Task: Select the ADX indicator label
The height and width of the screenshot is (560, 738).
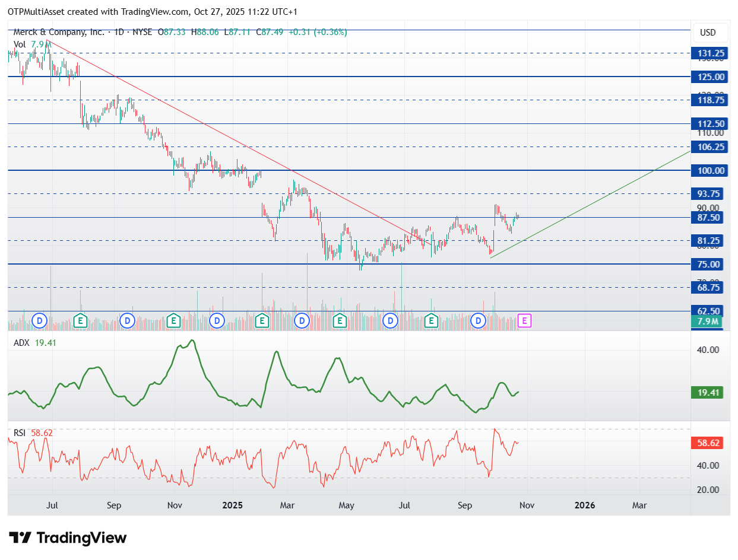Action: click(21, 342)
